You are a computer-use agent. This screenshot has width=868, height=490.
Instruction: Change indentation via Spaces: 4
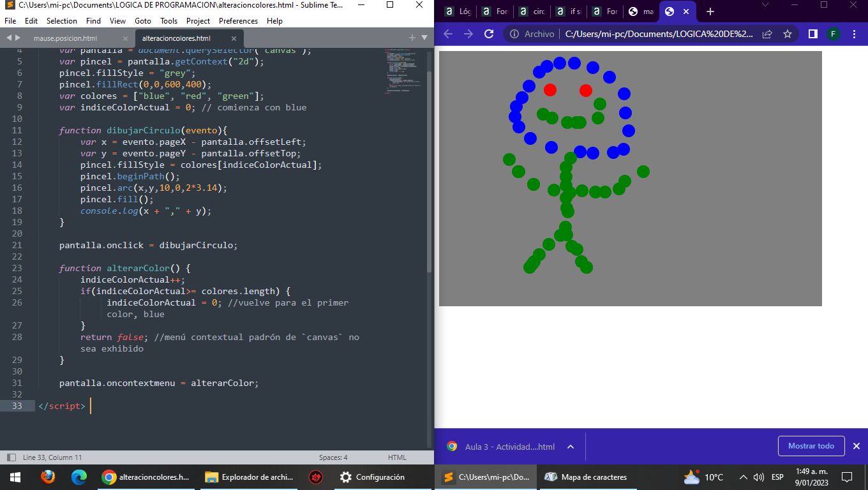[x=333, y=457]
